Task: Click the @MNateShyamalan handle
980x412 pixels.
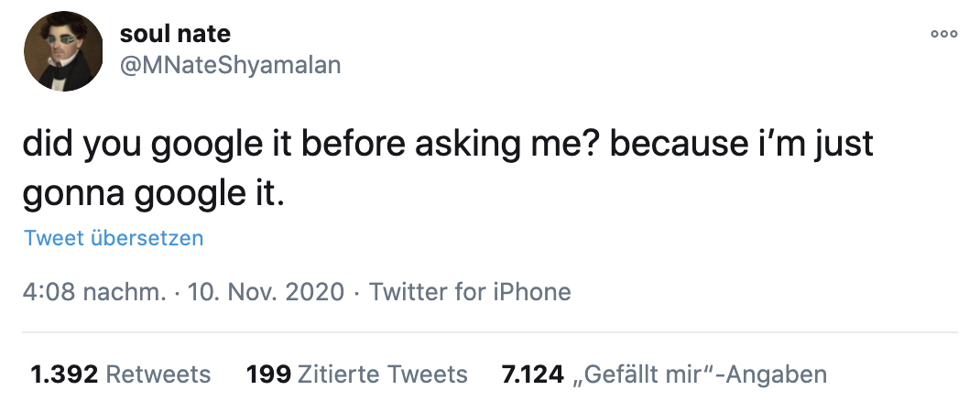Action: pyautogui.click(x=230, y=65)
